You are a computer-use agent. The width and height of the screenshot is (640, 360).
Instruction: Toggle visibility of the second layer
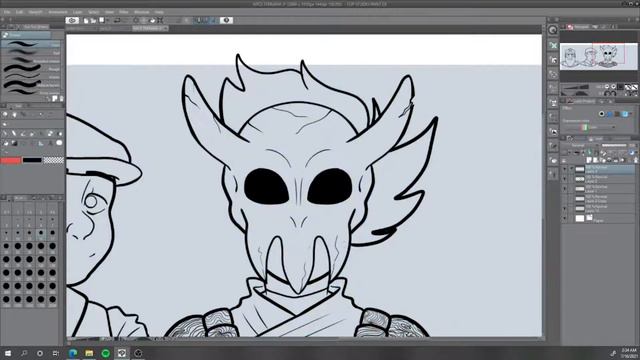565,179
